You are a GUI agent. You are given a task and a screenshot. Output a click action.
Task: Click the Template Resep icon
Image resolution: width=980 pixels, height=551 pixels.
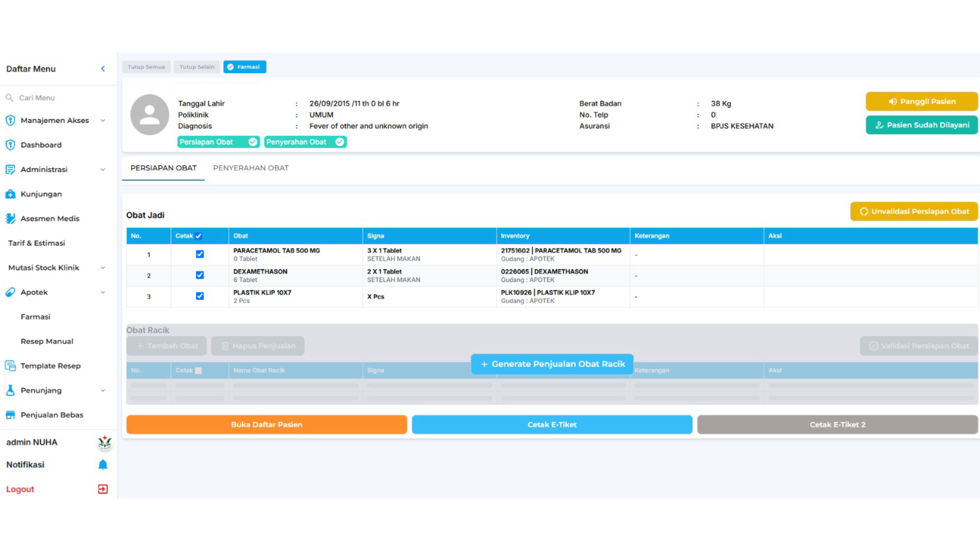[x=10, y=365]
